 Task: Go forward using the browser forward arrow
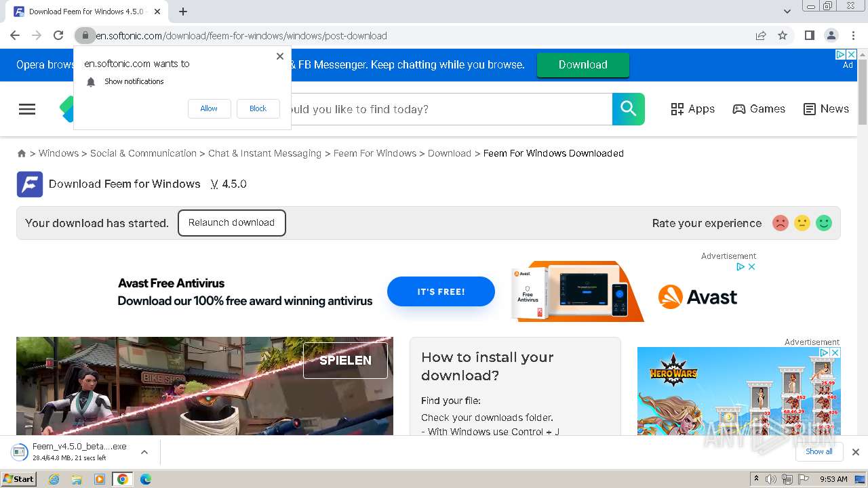click(x=37, y=35)
